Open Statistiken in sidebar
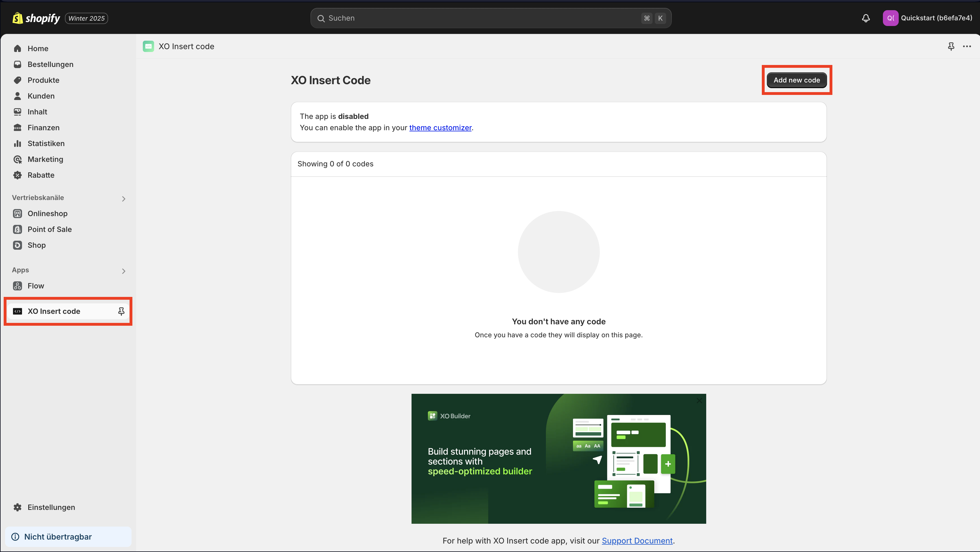Screen dimensions: 980x552 (68, 144)
